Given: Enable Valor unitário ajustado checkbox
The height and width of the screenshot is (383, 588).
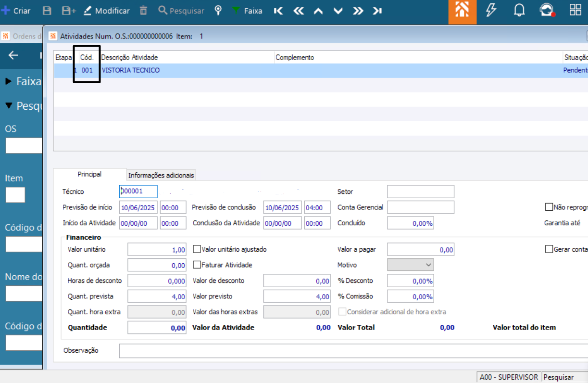Looking at the screenshot, I should click(x=197, y=249).
